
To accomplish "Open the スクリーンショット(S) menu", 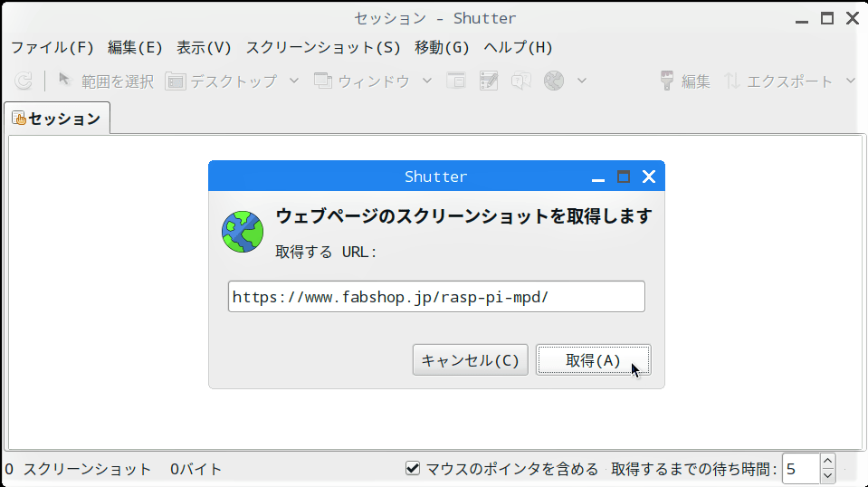I will click(x=323, y=48).
